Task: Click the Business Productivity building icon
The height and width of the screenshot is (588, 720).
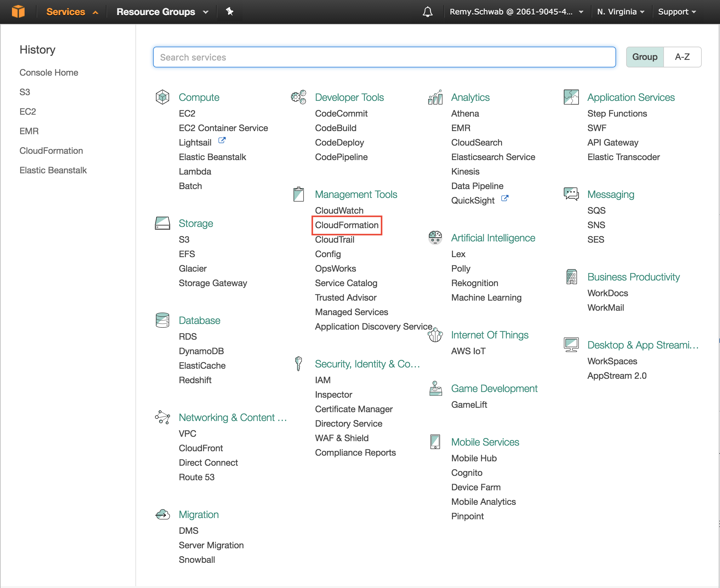Action: pos(571,277)
